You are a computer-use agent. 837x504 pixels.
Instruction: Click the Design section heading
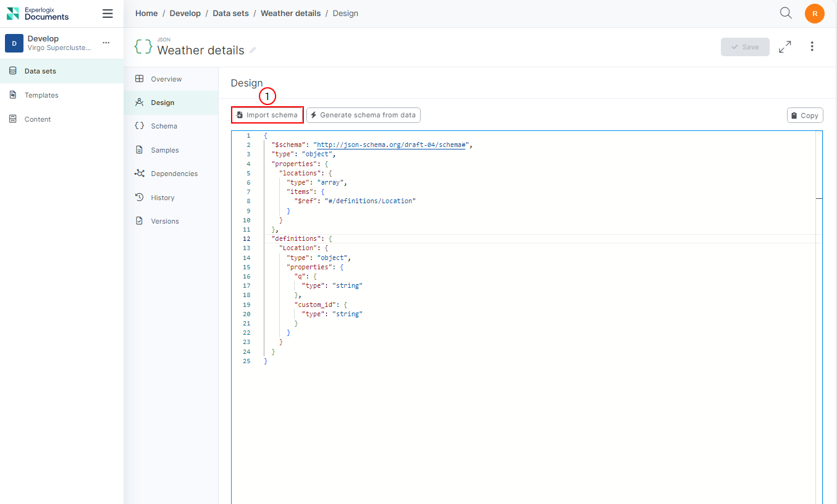[246, 83]
